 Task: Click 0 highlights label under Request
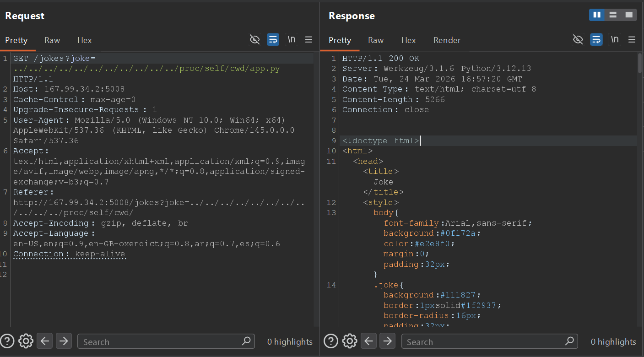[290, 341]
